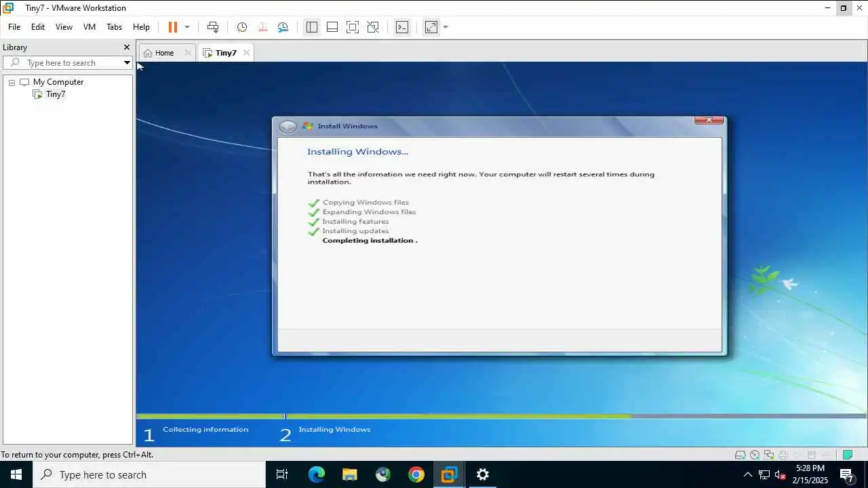Close the Install Windows dialog
Image resolution: width=868 pixels, height=488 pixels.
point(709,120)
